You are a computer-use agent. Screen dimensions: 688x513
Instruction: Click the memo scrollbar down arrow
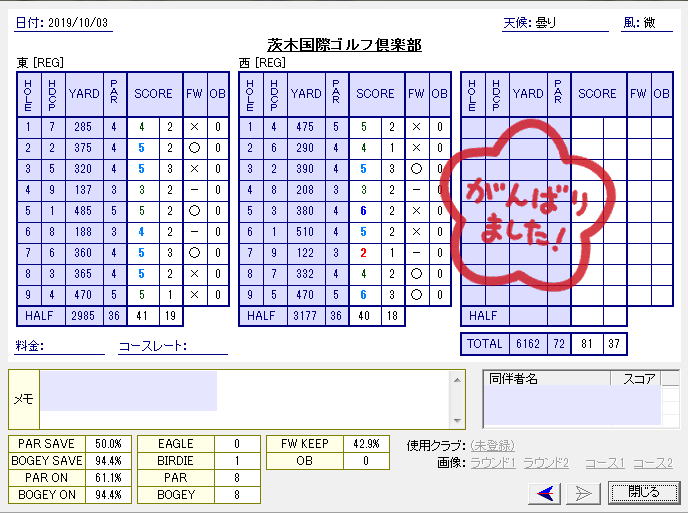coord(457,420)
